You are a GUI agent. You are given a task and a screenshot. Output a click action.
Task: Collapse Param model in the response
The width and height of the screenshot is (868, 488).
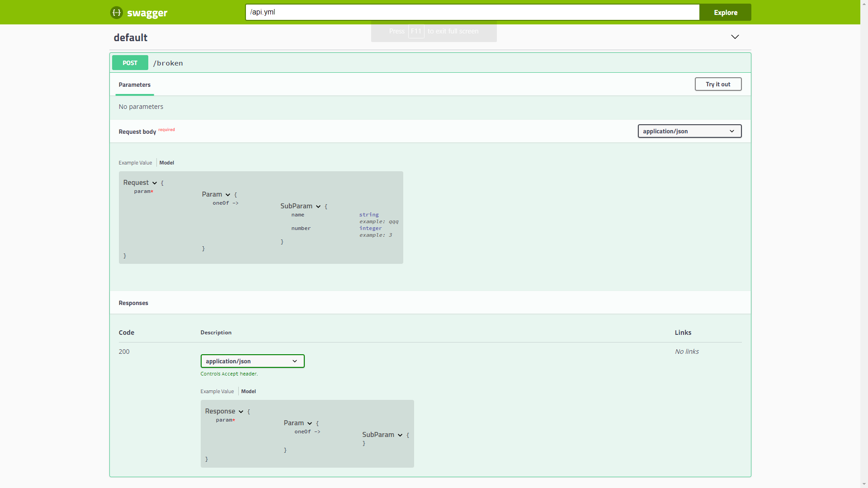pos(310,423)
